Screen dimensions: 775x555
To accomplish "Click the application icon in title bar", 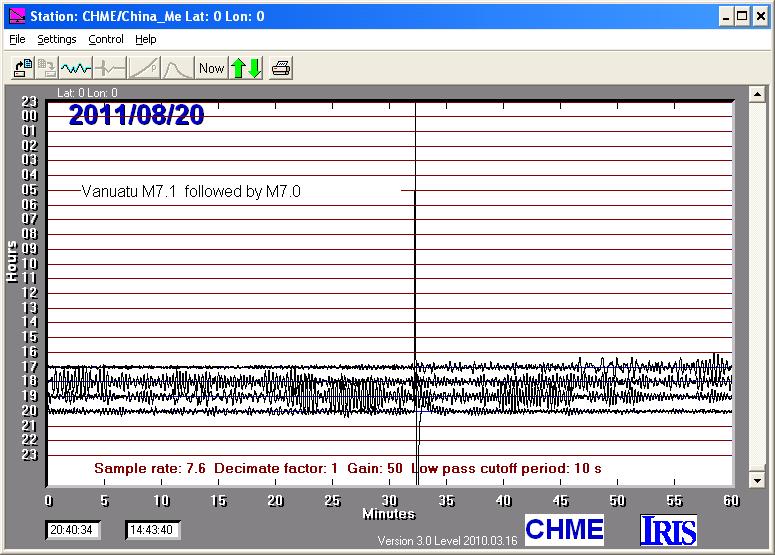I will (16, 16).
